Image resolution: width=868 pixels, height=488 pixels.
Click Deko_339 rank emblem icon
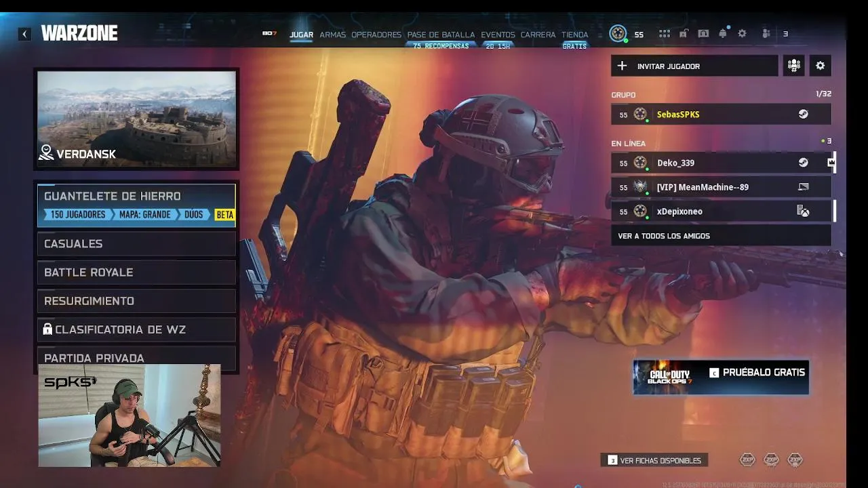[640, 163]
